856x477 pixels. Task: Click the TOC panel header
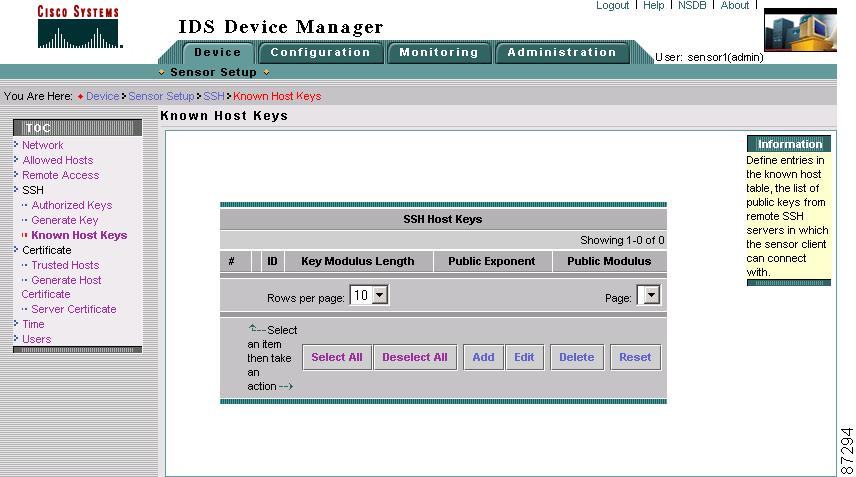[78, 128]
